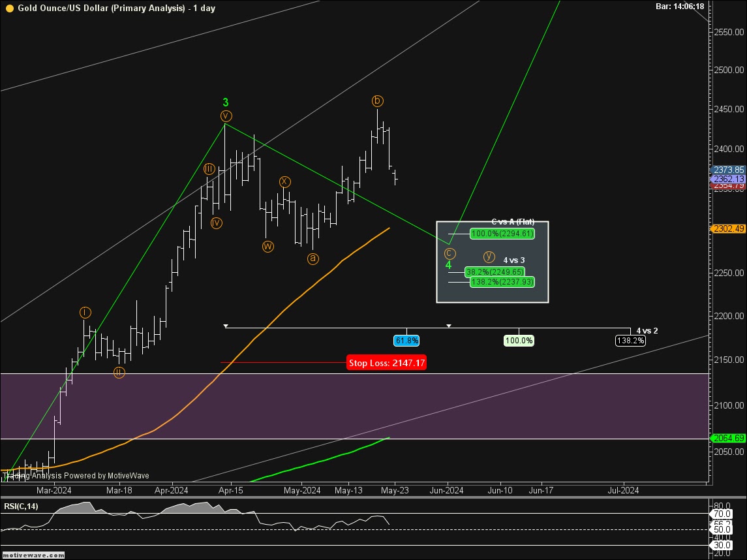Image resolution: width=747 pixels, height=560 pixels.
Task: Click the Bar: 14:06:18 countdown label
Action: (680, 6)
